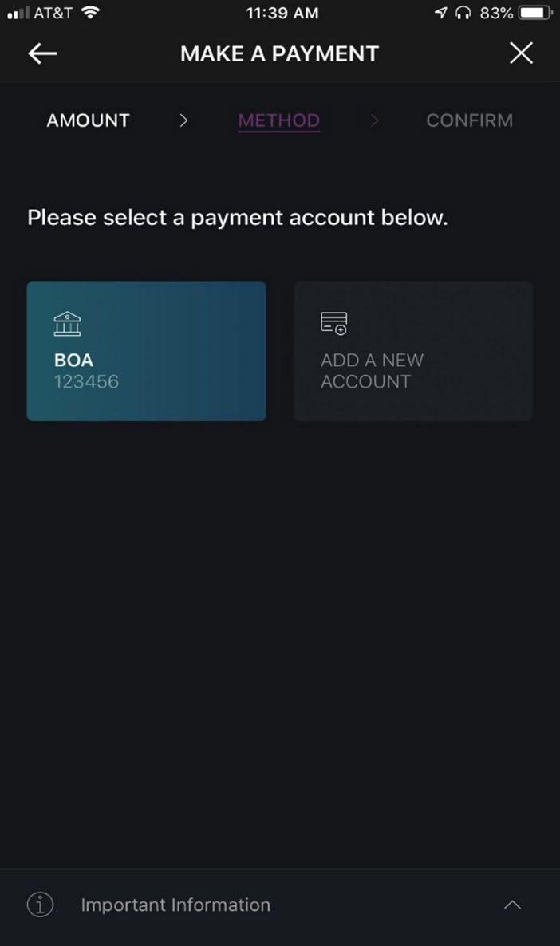The width and height of the screenshot is (560, 946).
Task: Tap the 11:39 AM clock
Action: 282,13
